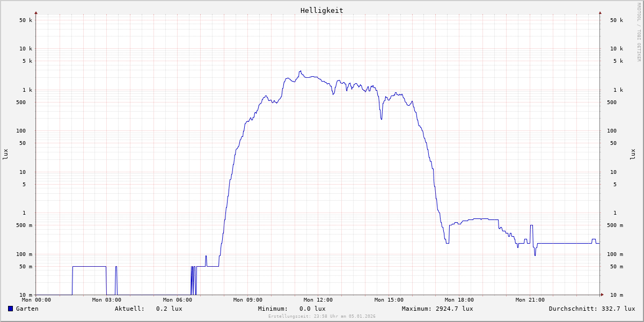
Task: Click the "Aktuell: 0.2 lux" value
Action: click(x=149, y=309)
